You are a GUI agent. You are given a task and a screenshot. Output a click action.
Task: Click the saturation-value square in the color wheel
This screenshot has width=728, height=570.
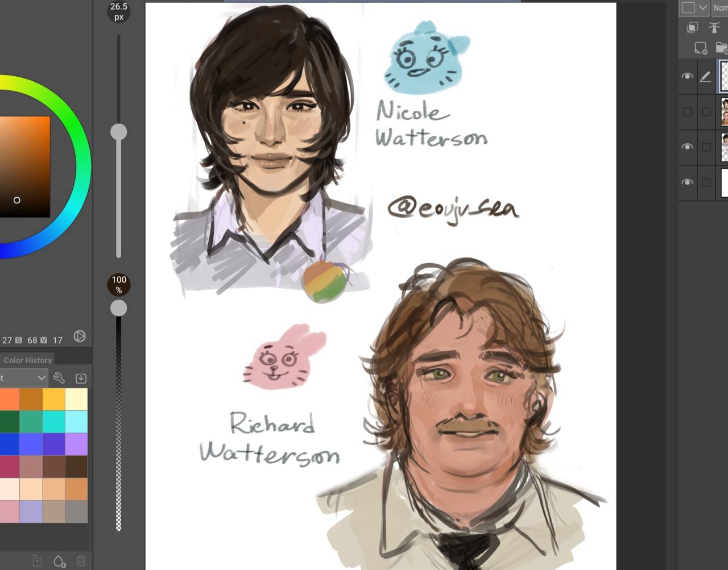point(25,167)
